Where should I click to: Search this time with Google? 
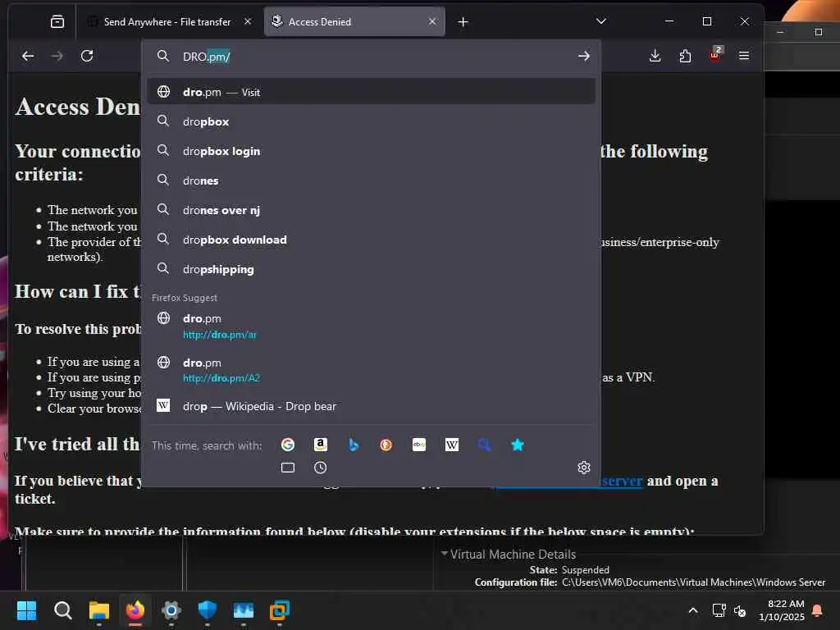288,445
